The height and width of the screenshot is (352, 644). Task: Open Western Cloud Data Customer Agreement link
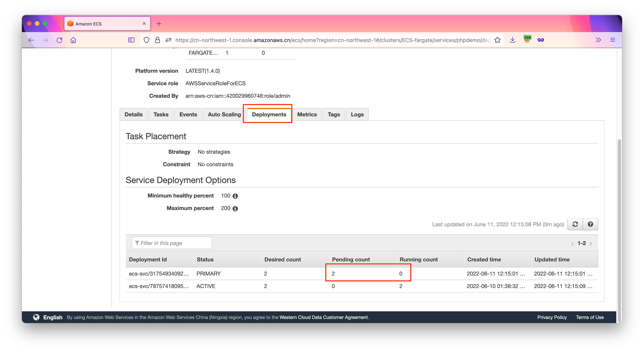pyautogui.click(x=324, y=317)
